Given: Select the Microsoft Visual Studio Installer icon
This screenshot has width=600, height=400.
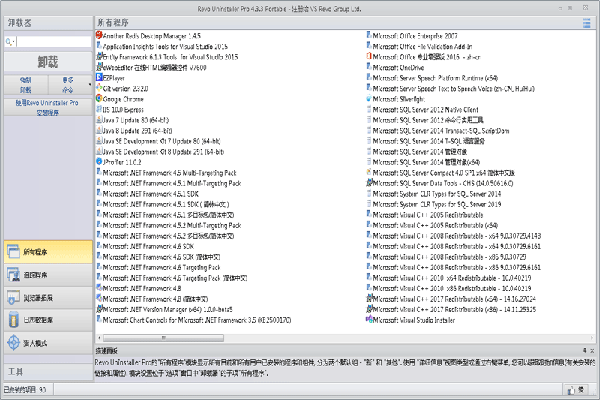Looking at the screenshot, I should (x=369, y=320).
